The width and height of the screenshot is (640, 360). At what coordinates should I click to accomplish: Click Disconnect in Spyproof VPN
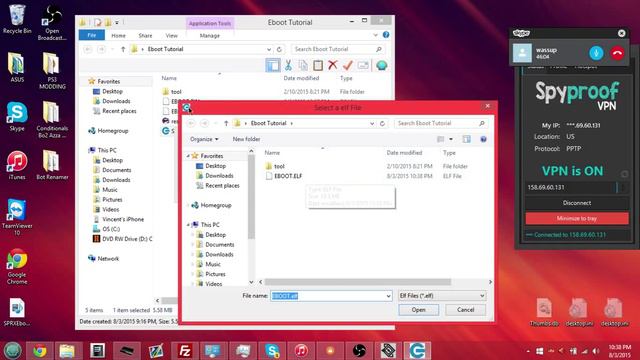tap(577, 203)
